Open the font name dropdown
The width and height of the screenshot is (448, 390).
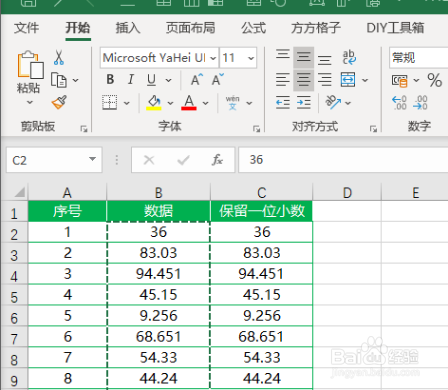213,58
